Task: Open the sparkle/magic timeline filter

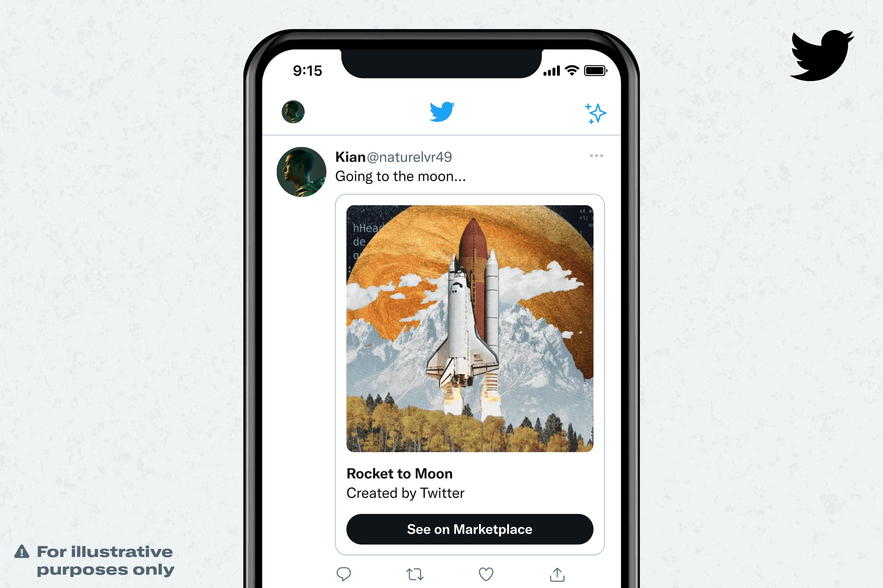Action: (x=595, y=113)
